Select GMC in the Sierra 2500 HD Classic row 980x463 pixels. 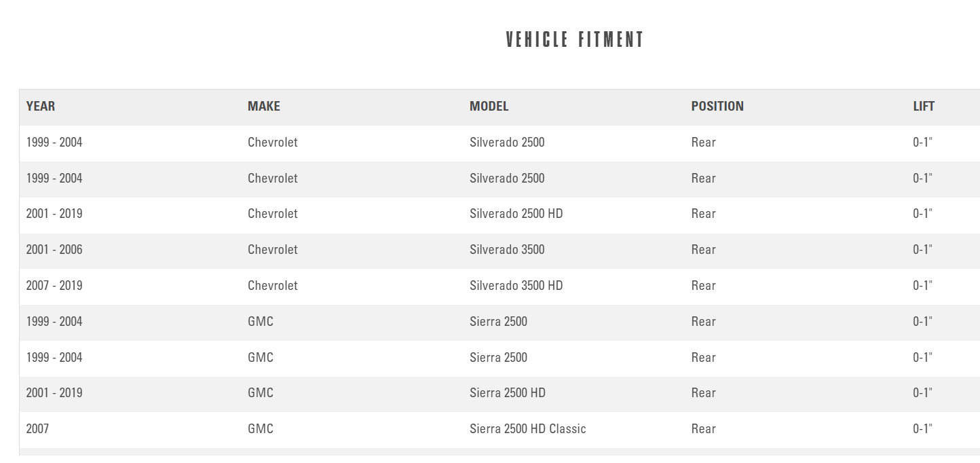(x=261, y=429)
